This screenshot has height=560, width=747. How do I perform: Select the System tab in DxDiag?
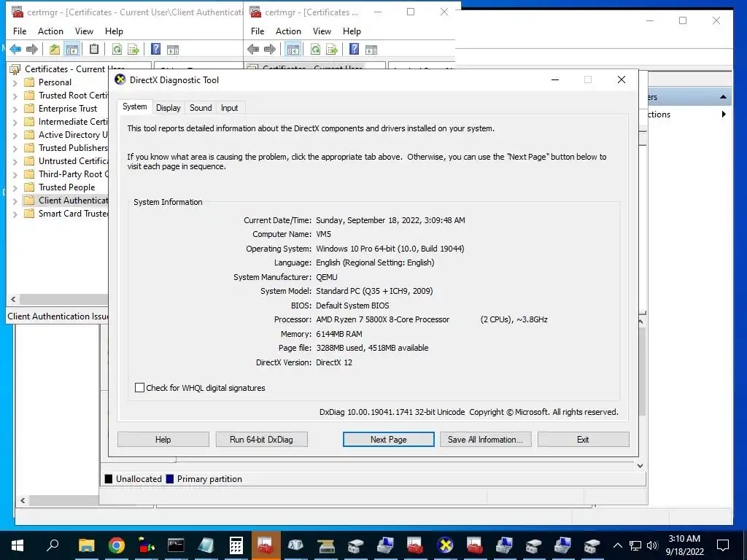(x=135, y=106)
